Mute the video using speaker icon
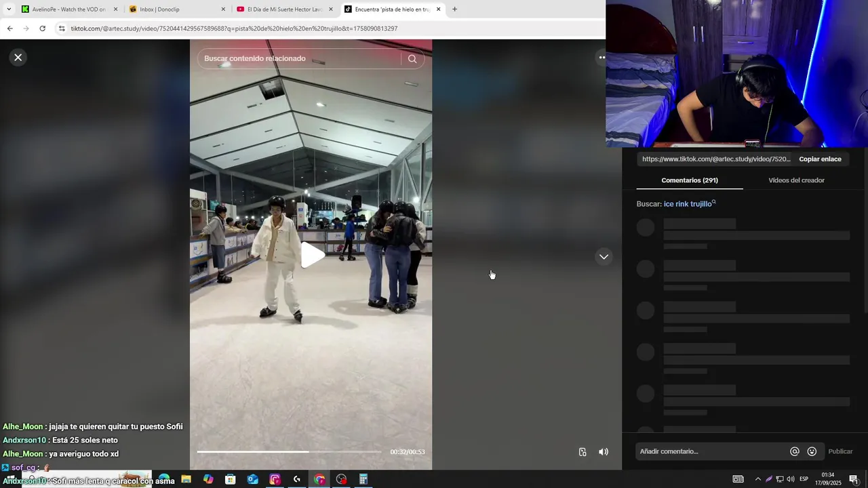Image resolution: width=868 pixels, height=488 pixels. pos(604,452)
